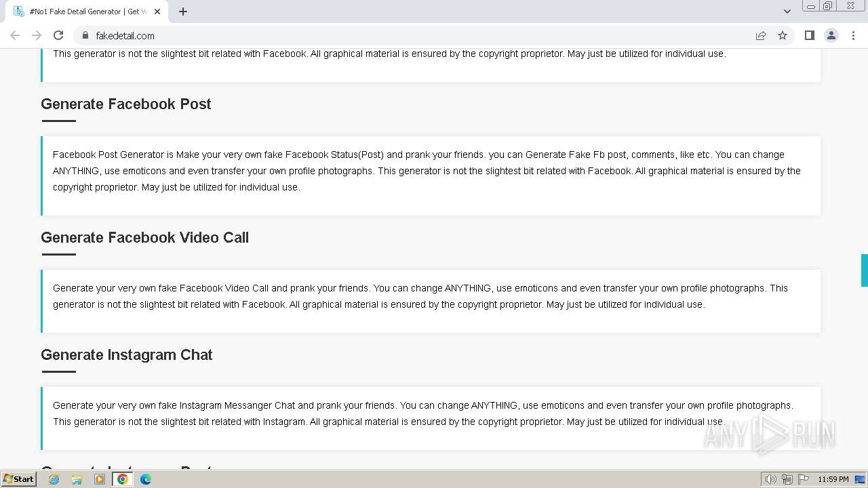The height and width of the screenshot is (488, 868).
Task: Bookmark this page with the star icon
Action: point(783,35)
